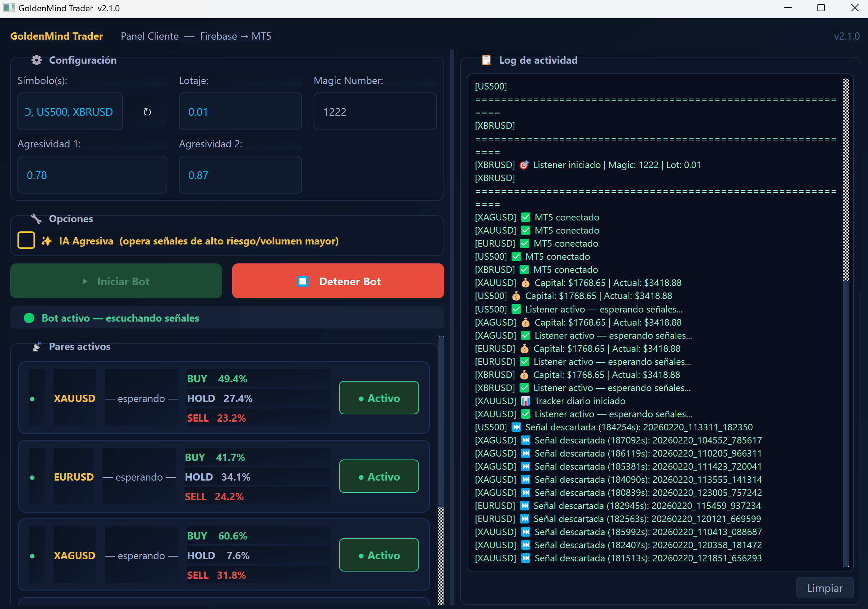Click the GoldenMind Trader app icon in title bar

coord(9,8)
